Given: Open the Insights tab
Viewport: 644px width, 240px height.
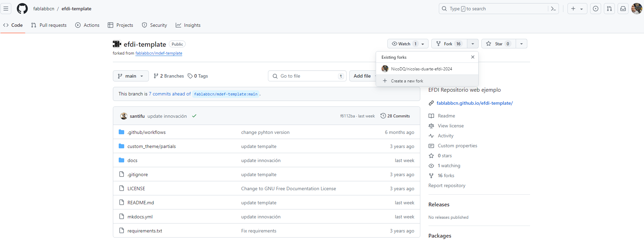Looking at the screenshot, I should (x=188, y=25).
